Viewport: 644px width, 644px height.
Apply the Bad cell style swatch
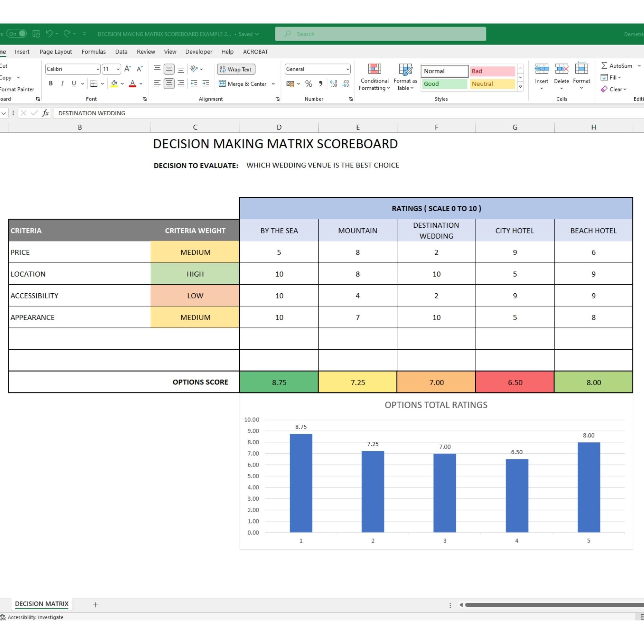492,71
